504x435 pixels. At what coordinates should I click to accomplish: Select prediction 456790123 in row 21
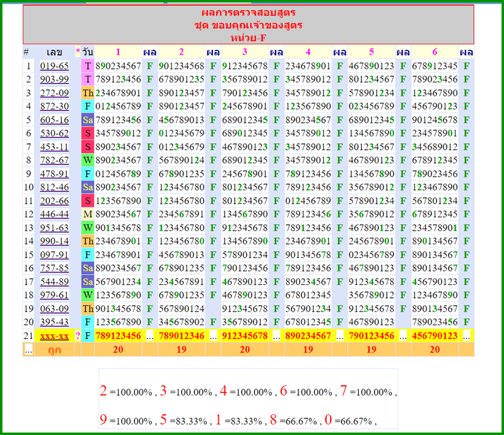coord(435,336)
